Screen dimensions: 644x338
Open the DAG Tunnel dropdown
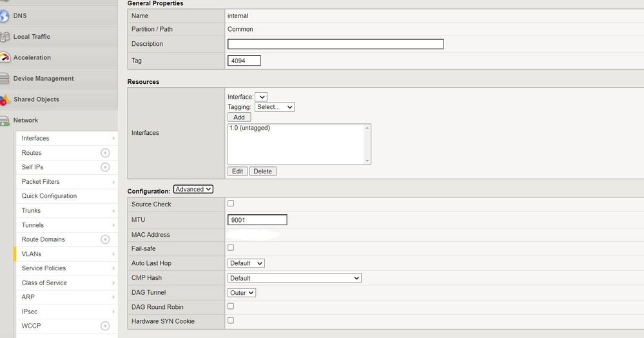point(242,293)
